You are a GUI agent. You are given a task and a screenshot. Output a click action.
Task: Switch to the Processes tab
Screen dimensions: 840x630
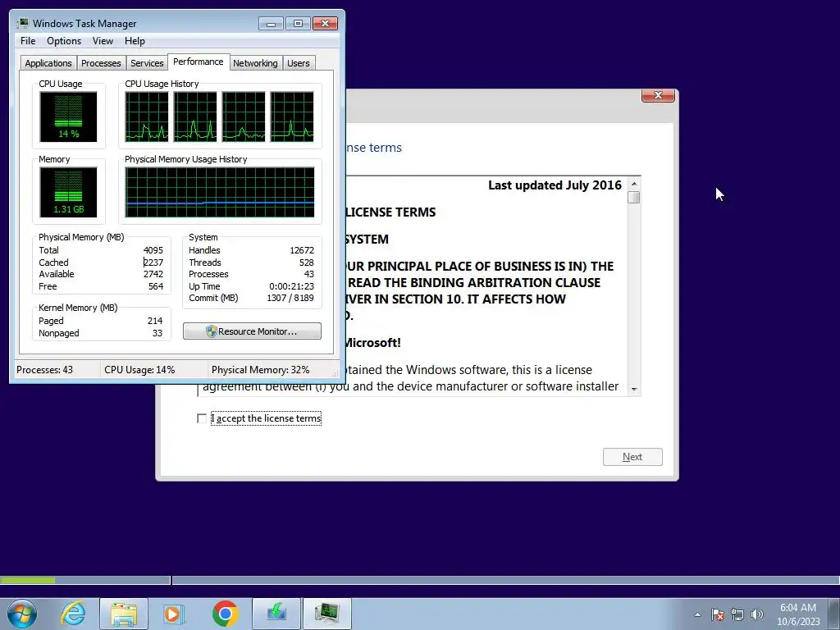point(101,63)
